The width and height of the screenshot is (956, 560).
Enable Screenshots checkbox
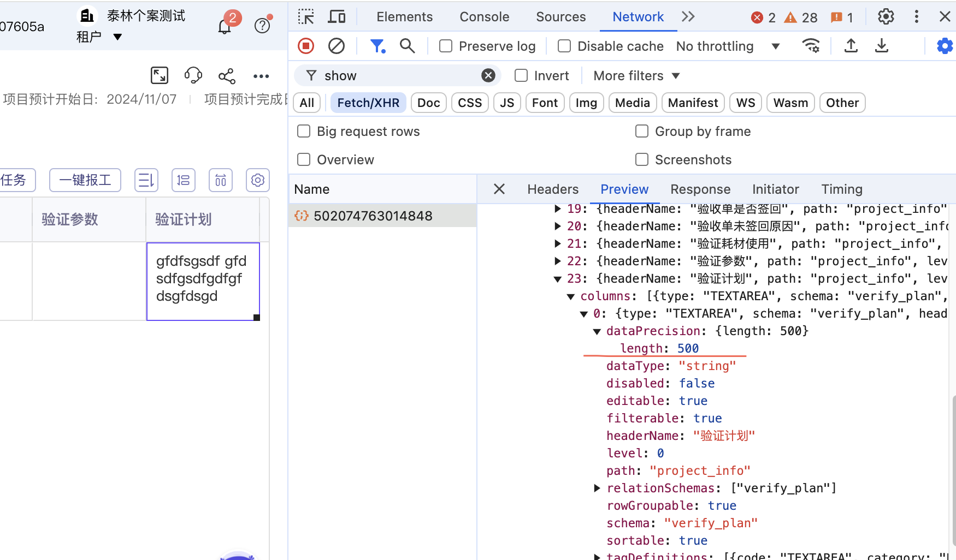[642, 159]
